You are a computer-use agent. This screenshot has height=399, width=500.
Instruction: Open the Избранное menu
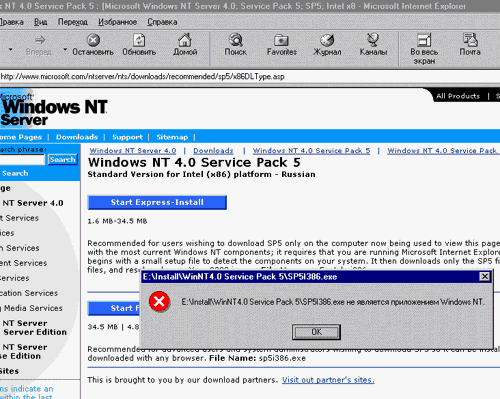(x=117, y=22)
